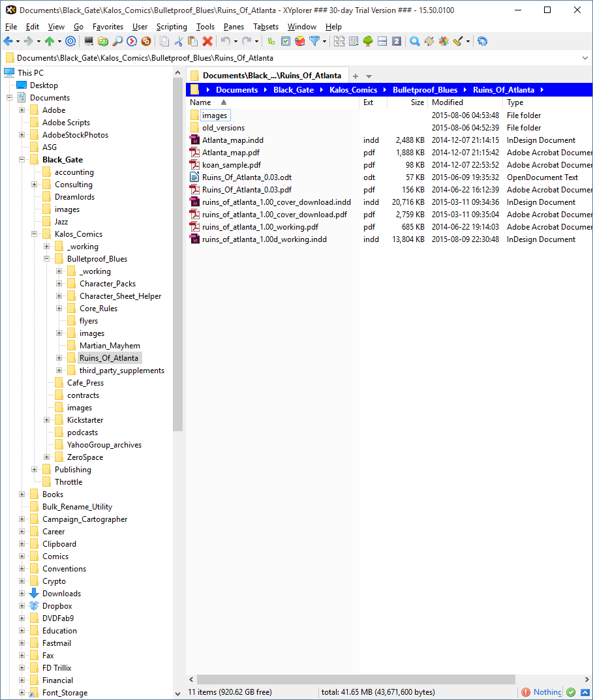Collapse the Bulletproof_Blues tree node
This screenshot has width=593, height=700.
(x=46, y=259)
